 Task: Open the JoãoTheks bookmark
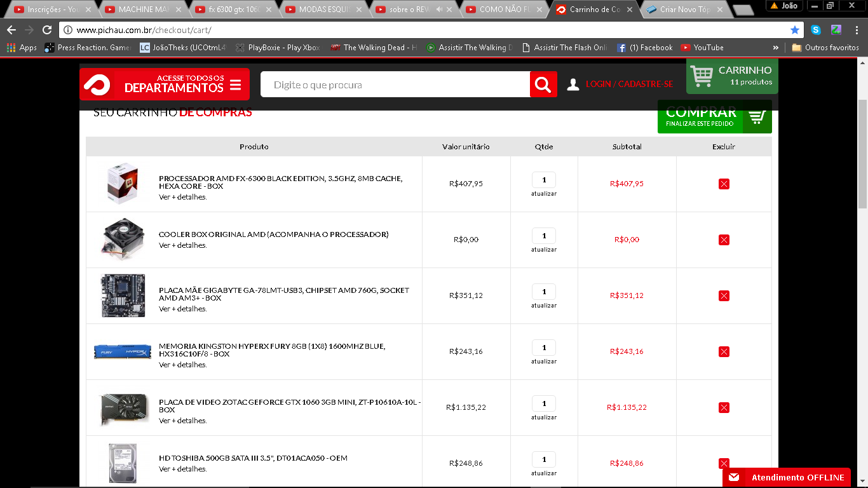pos(183,48)
